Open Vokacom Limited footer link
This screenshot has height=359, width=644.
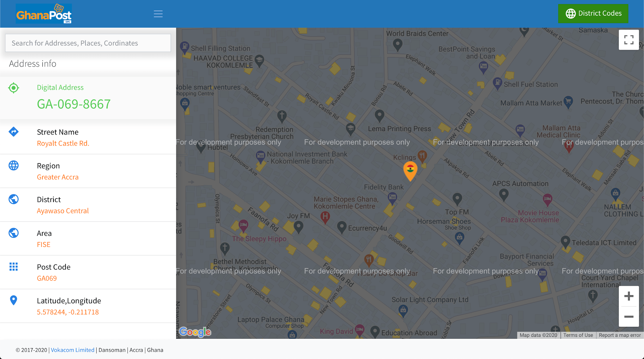pos(73,350)
